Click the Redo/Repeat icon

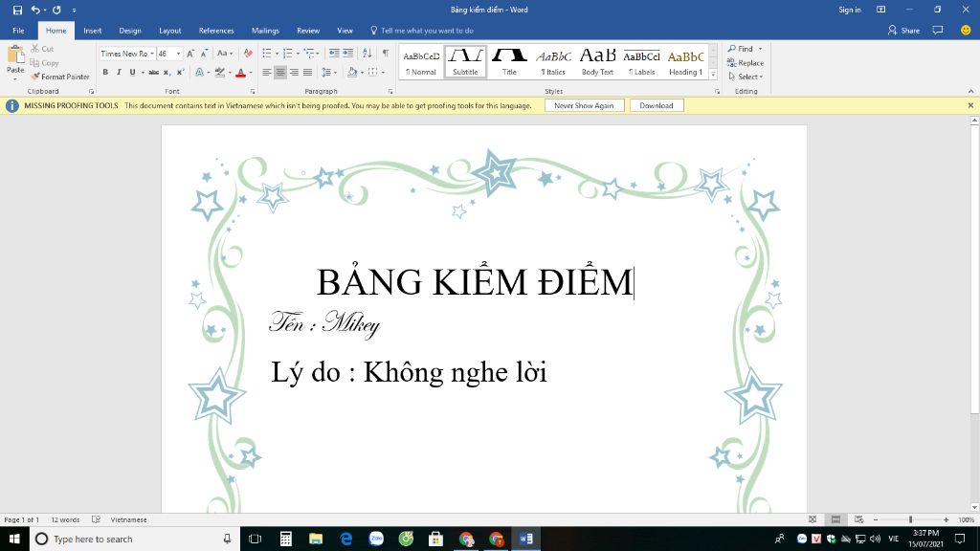(56, 10)
